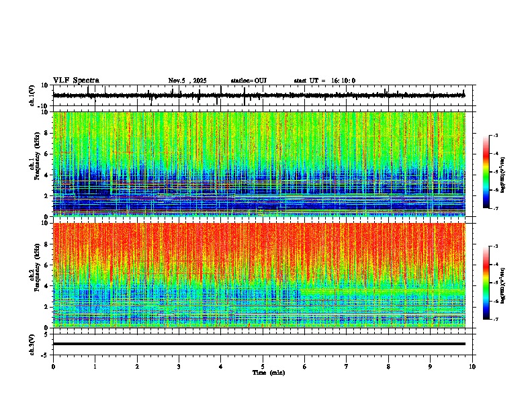
Task: Click the "3" tick on the time axis
Action: 179,367
